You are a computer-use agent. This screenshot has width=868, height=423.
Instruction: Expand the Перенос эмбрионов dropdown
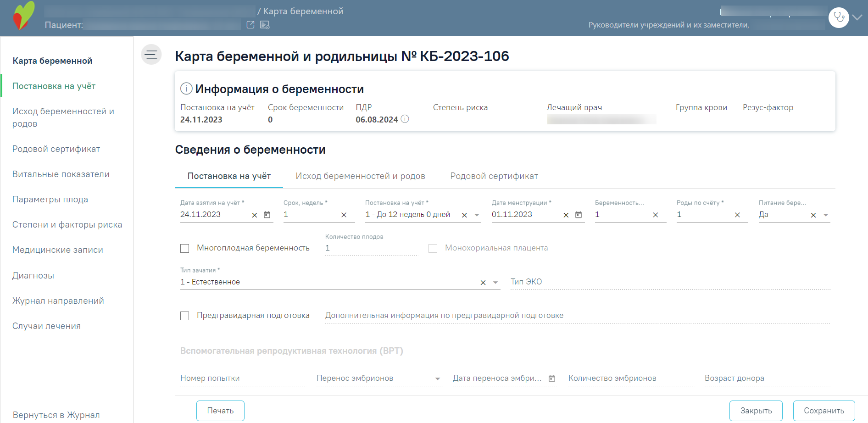(x=438, y=379)
